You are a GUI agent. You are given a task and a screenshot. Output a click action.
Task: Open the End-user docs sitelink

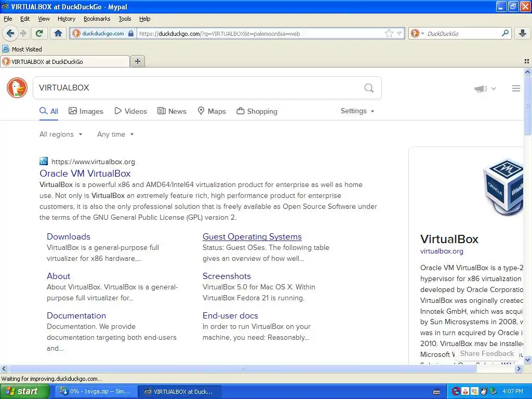click(230, 315)
